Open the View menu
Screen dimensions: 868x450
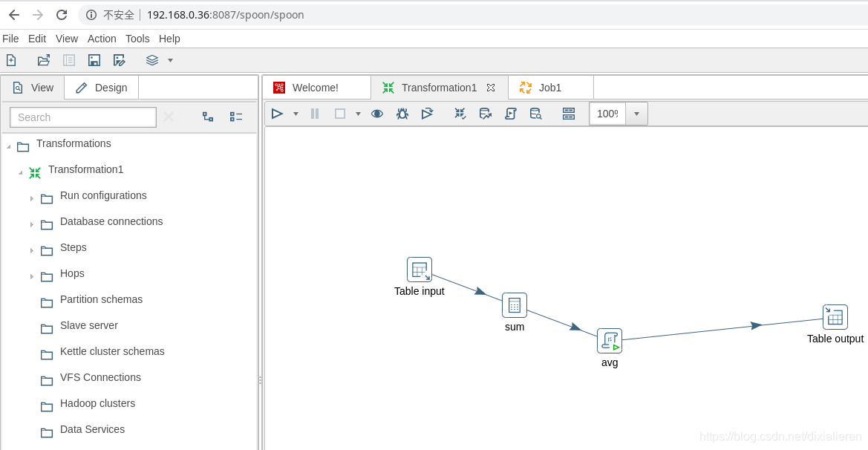[66, 38]
